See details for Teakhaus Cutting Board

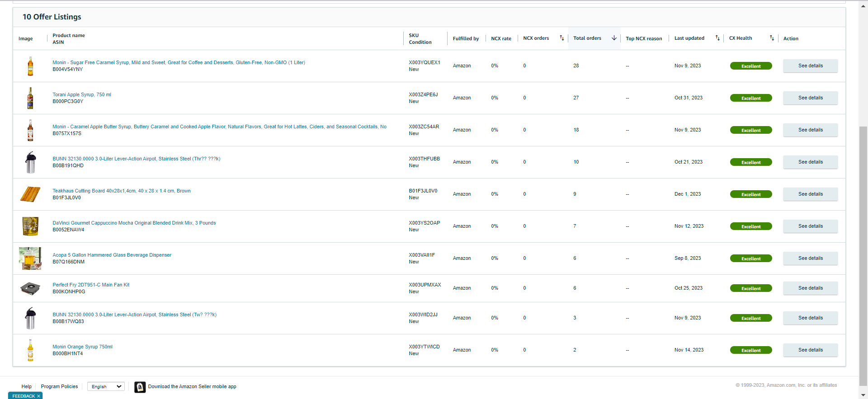(811, 194)
